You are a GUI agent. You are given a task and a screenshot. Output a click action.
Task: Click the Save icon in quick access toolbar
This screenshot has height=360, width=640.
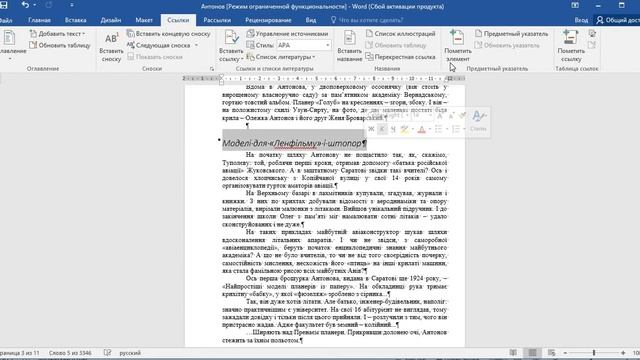coord(4,5)
